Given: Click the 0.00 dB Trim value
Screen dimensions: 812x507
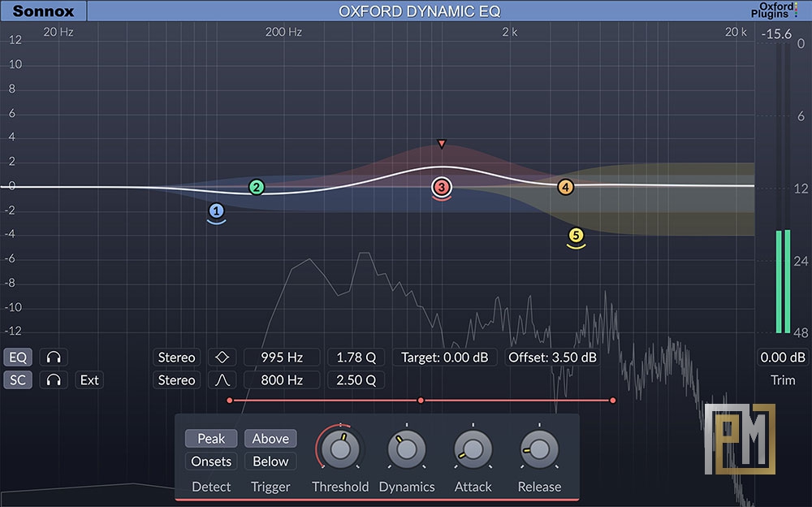Looking at the screenshot, I should [783, 357].
